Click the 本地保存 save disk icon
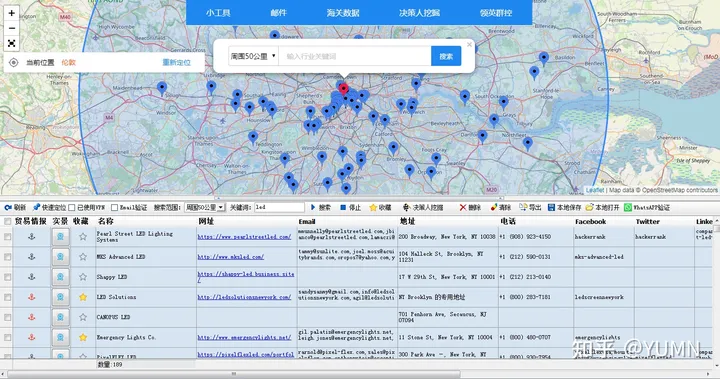Viewport: 720px width, 379px height. [x=551, y=208]
